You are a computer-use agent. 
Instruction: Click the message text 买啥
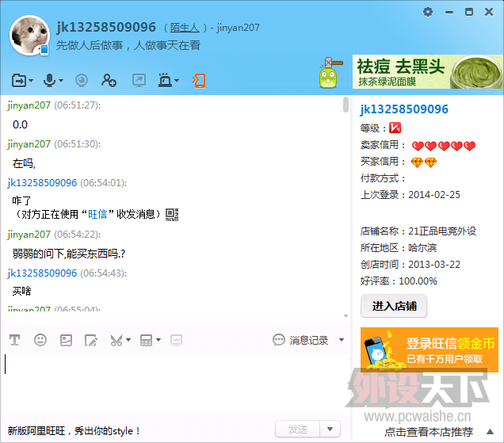pos(22,292)
